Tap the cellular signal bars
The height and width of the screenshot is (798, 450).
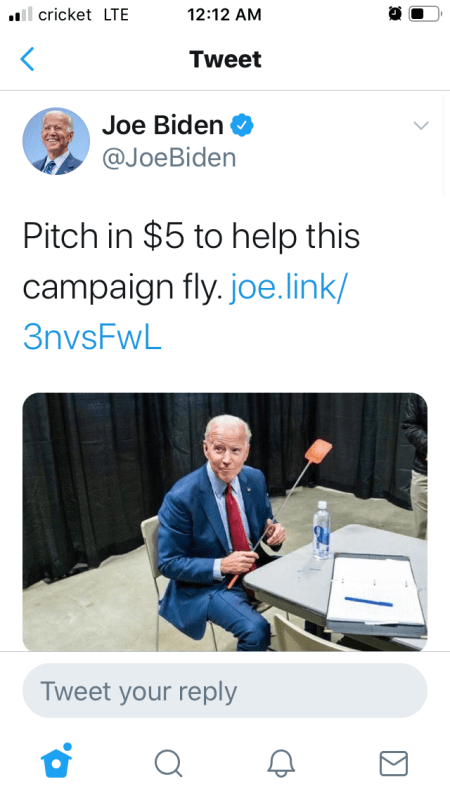21,14
